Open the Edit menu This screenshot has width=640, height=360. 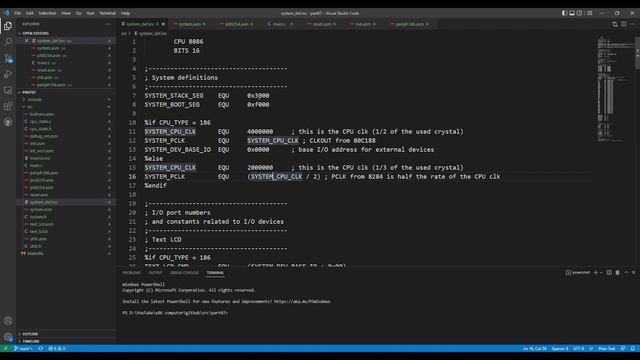tap(29, 13)
